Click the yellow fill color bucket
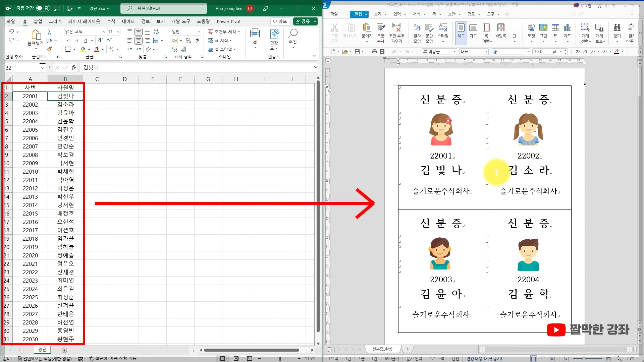This screenshot has width=644, height=362. [x=83, y=49]
